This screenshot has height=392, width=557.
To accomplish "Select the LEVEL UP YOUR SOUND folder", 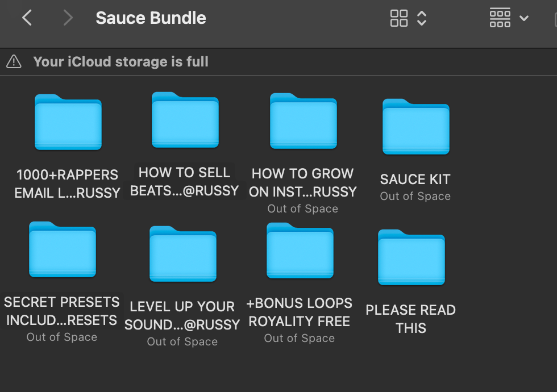I will coord(182,254).
